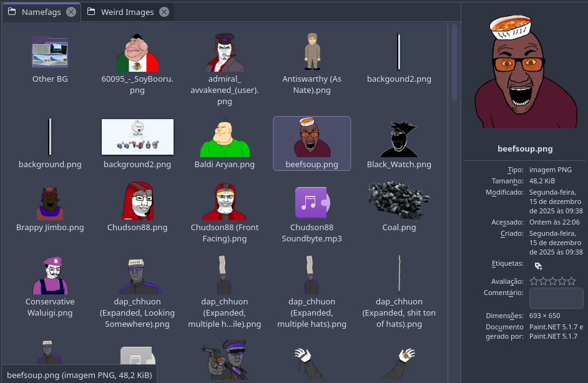Viewport: 588px width, 383px height.
Task: Close the Weird Images tab
Action: point(164,12)
